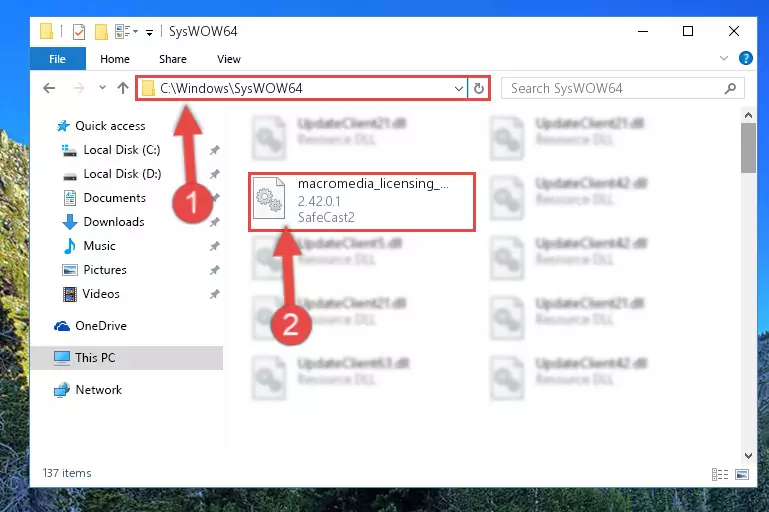Open the Share ribbon tab
769x512 pixels.
[173, 59]
